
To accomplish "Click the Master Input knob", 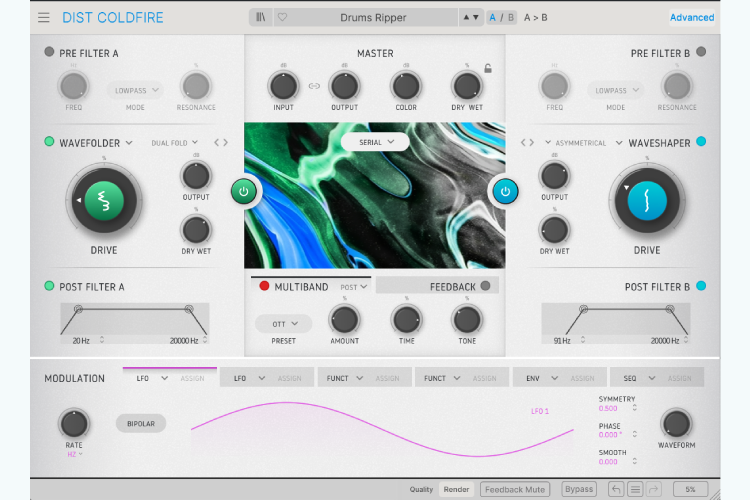I will click(284, 86).
